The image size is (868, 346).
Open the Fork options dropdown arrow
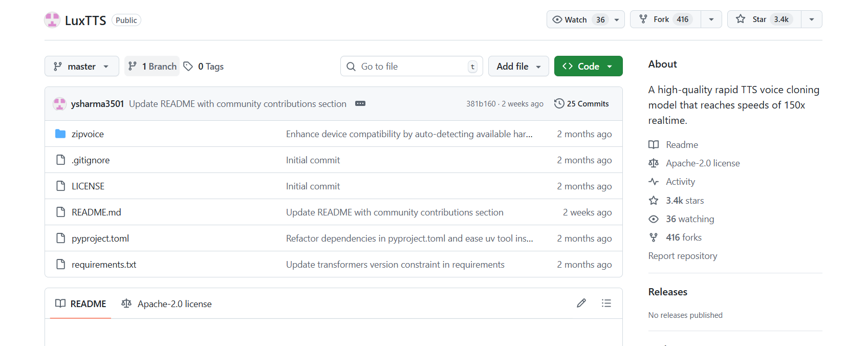point(711,19)
